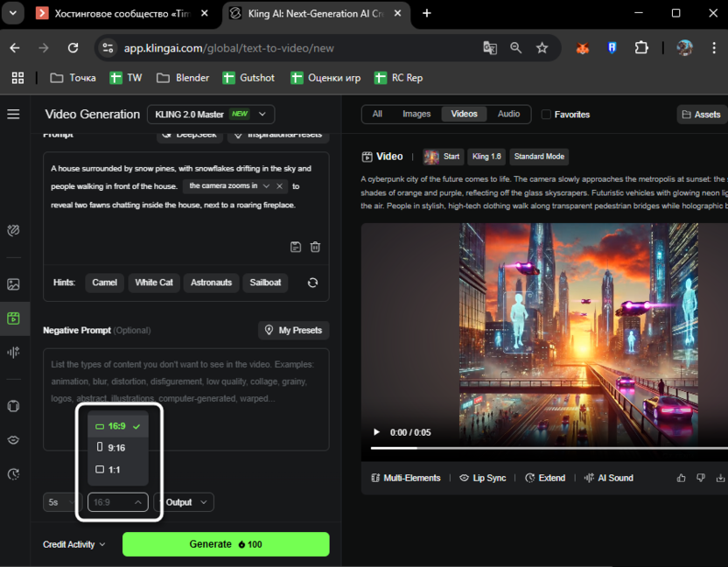
Task: Click the thumbs down icon
Action: [x=701, y=478]
